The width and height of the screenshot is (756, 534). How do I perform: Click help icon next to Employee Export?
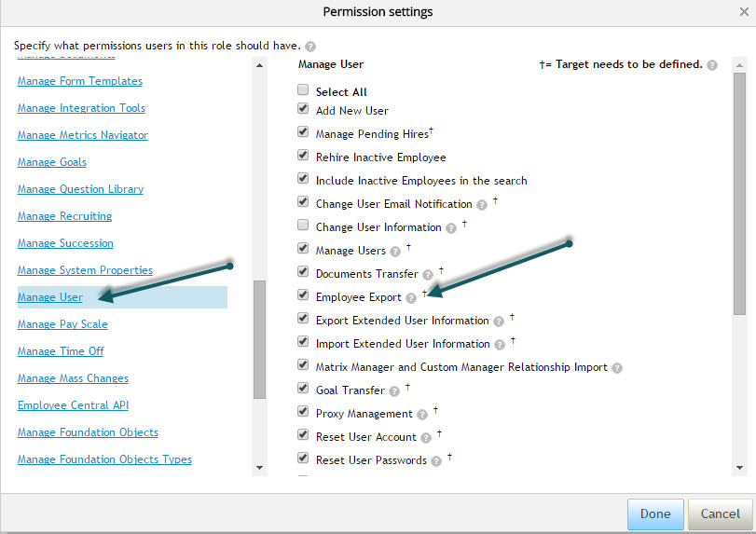tap(411, 298)
